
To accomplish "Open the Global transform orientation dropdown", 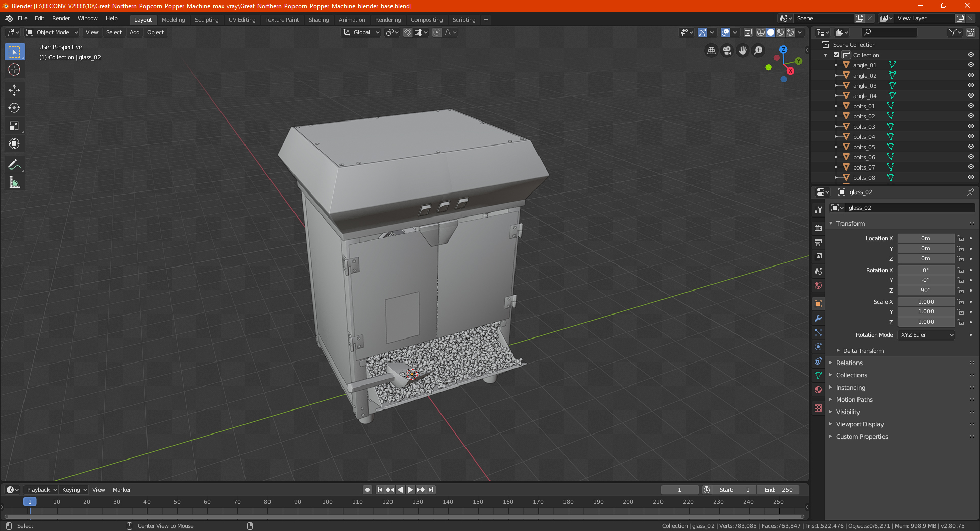I will [361, 32].
